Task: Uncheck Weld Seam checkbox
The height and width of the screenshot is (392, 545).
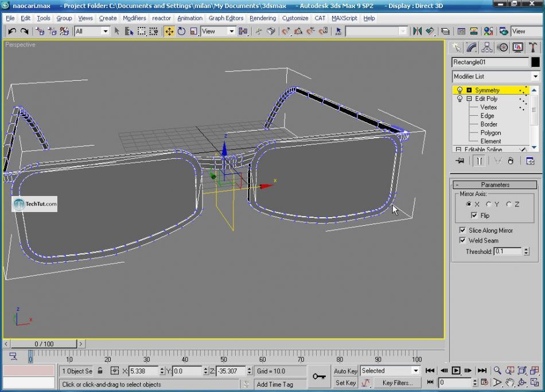Action: pyautogui.click(x=462, y=240)
